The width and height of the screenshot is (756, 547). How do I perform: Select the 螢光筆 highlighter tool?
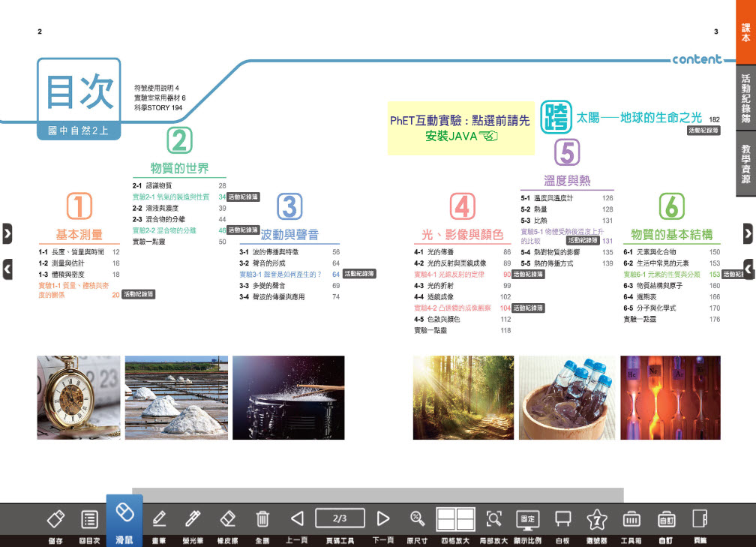coord(193,519)
